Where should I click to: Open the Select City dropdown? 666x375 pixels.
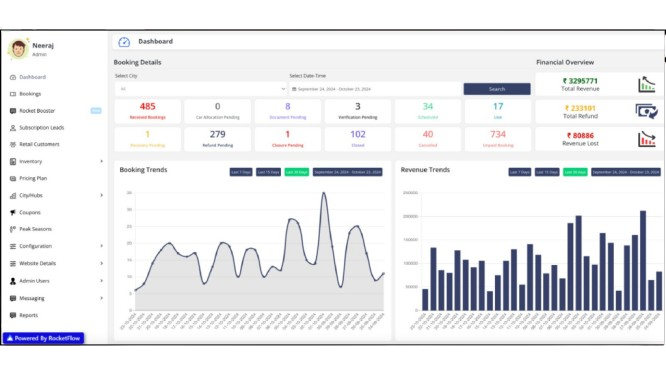[x=201, y=89]
